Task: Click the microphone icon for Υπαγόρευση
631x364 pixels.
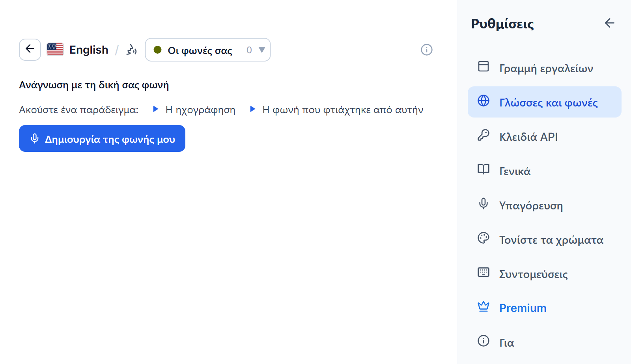Action: coord(484,203)
